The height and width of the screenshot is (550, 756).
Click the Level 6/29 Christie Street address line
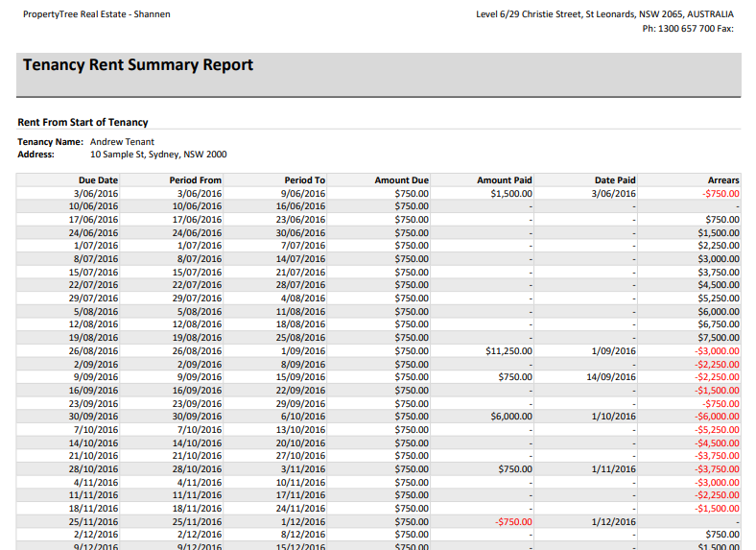604,14
